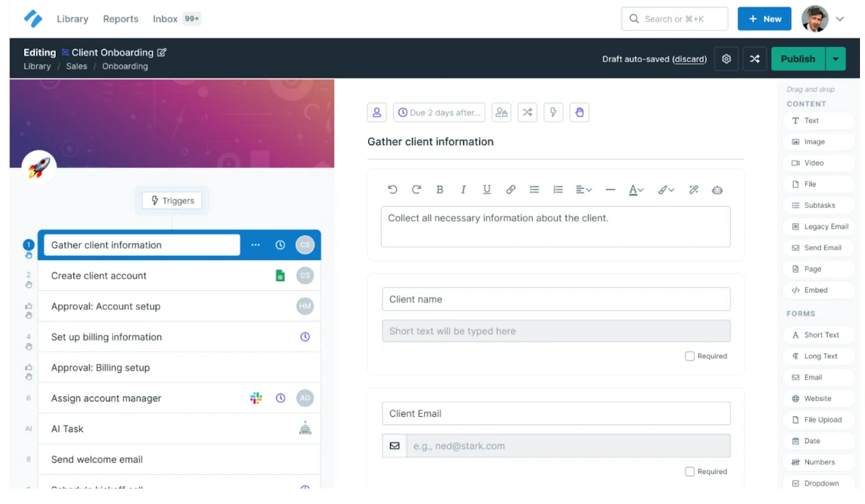This screenshot has height=504, width=865.
Task: Click the discard link next to Draft auto-saved
Action: (x=689, y=59)
